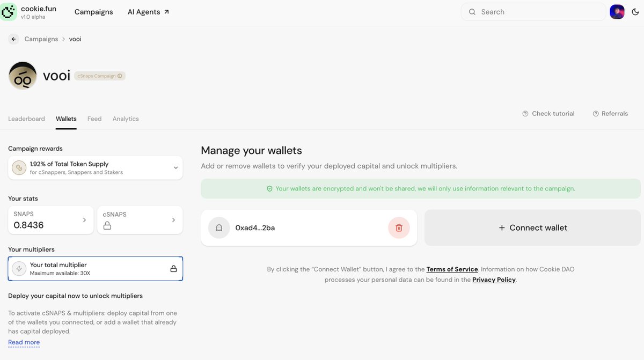Click the Your total multiplier label
This screenshot has height=360, width=644.
pyautogui.click(x=58, y=265)
